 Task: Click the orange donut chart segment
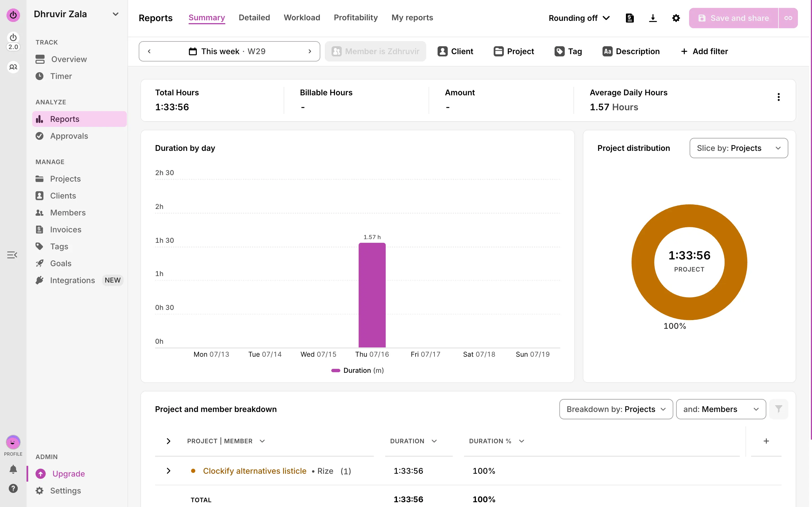(689, 216)
